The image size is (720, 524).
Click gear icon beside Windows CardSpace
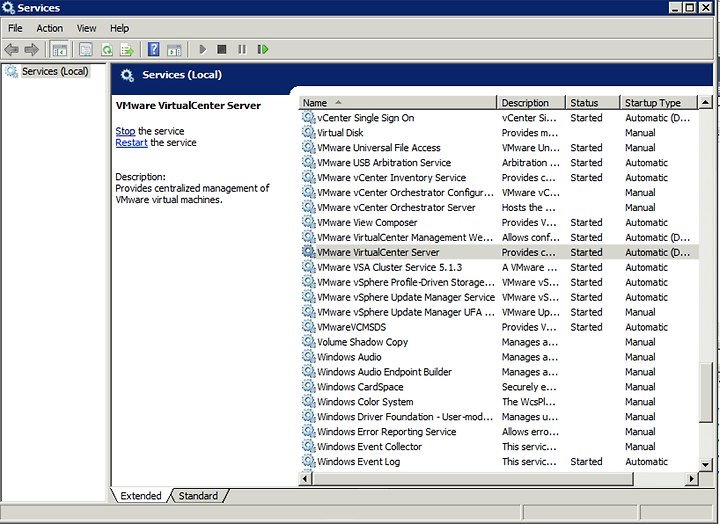pos(309,387)
